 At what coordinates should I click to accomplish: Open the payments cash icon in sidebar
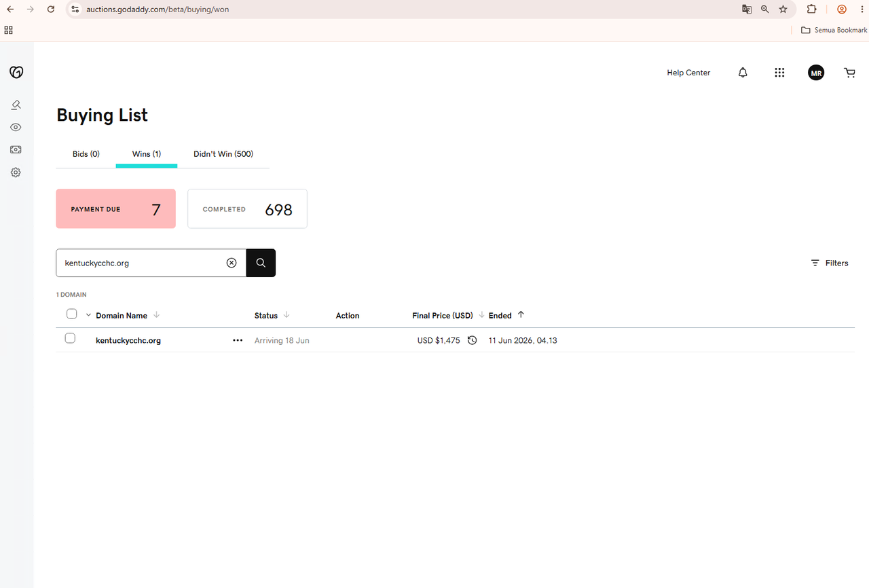pos(16,149)
